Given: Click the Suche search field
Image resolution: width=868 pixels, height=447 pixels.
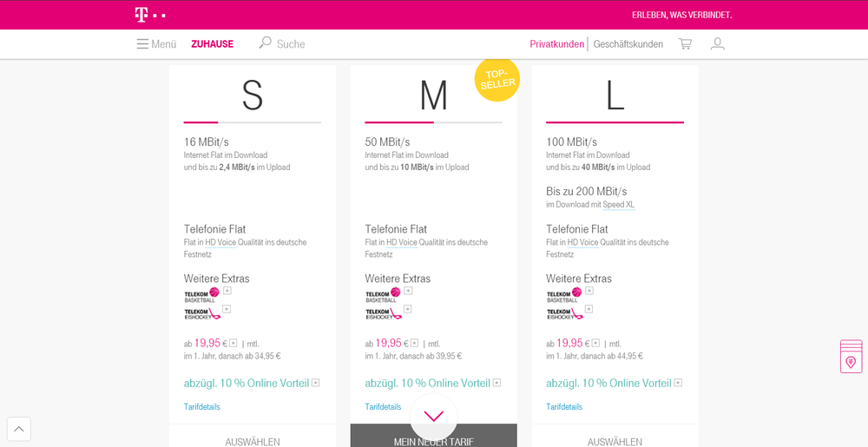Looking at the screenshot, I should pyautogui.click(x=291, y=44).
